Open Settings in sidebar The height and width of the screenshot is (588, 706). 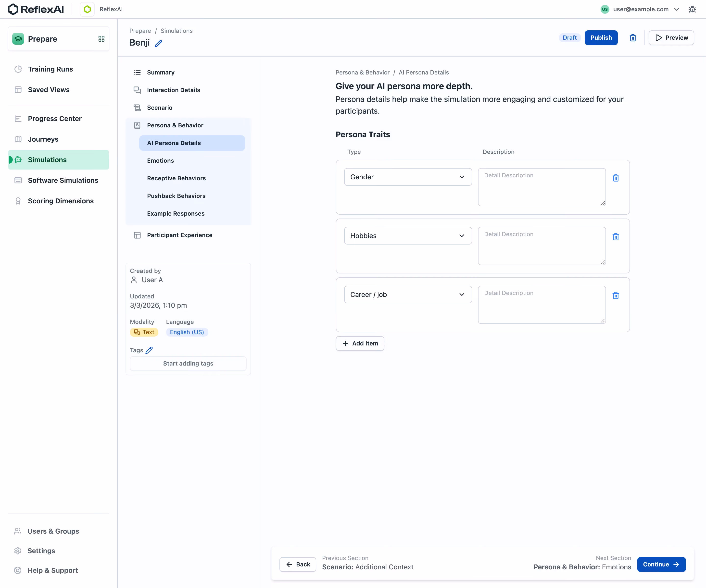[59, 551]
